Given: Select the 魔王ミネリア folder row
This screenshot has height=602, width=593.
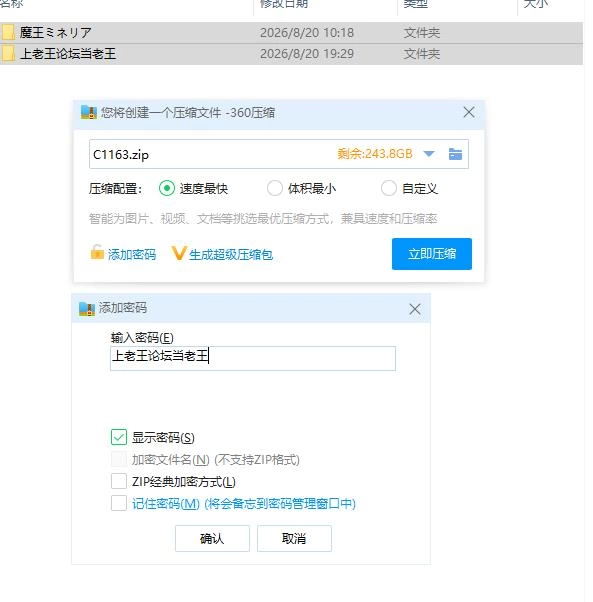Looking at the screenshot, I should (291, 33).
